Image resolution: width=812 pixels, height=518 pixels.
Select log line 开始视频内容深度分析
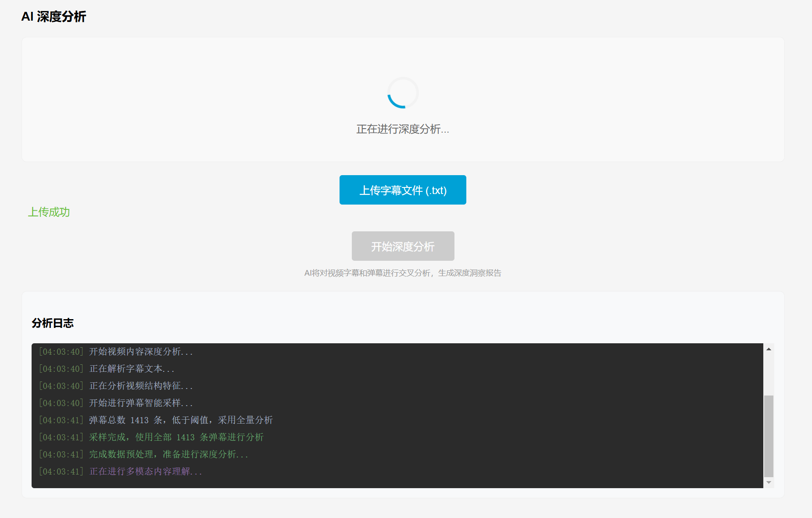[x=140, y=352]
